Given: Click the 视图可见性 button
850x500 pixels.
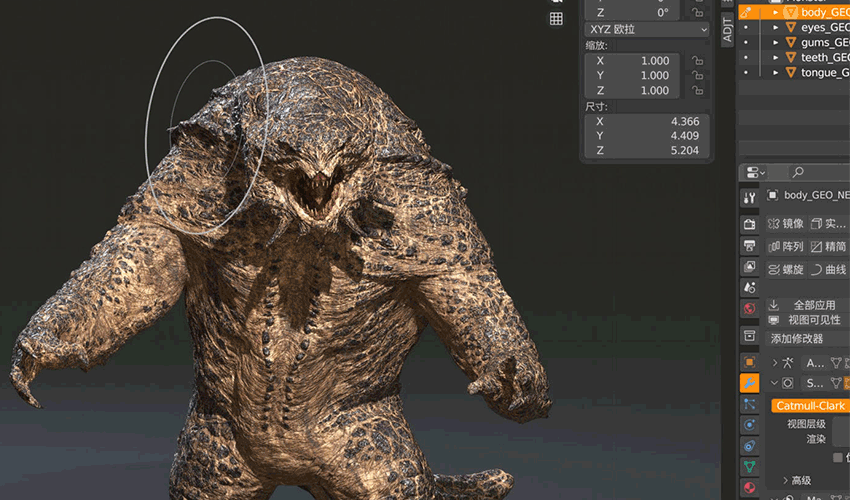Looking at the screenshot, I should (808, 320).
